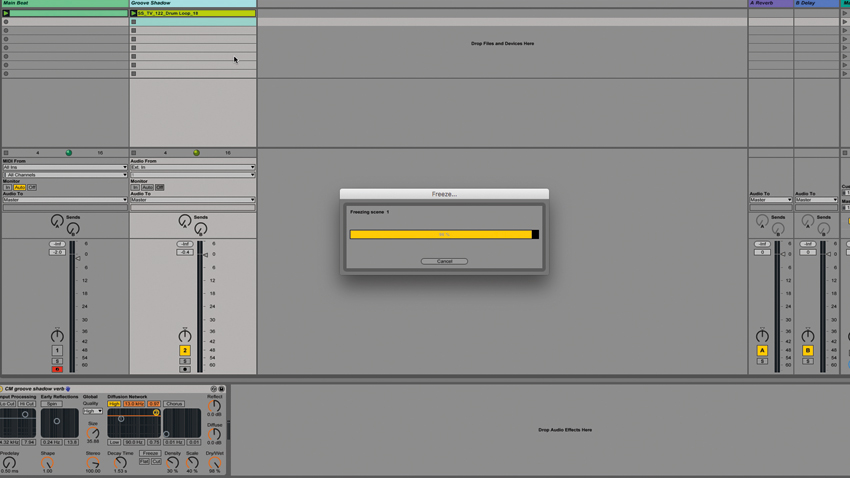Viewport: 850px width, 478px height.
Task: Open All Channels dropdown on Main Beat
Action: click(x=65, y=175)
